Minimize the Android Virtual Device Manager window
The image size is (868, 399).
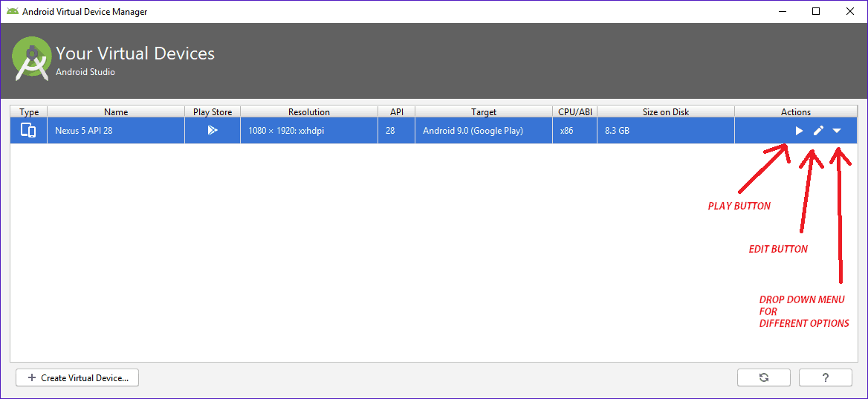pos(783,12)
